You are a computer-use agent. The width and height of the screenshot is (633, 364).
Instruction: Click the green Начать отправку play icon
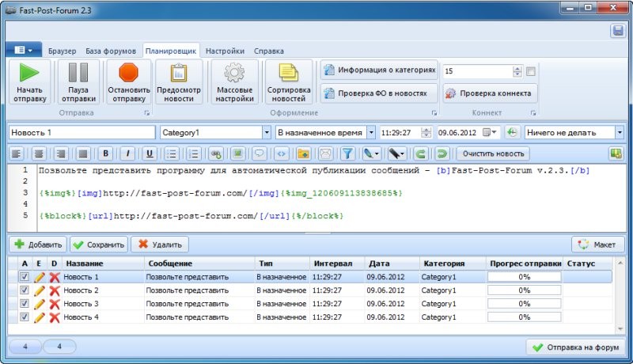pyautogui.click(x=30, y=74)
